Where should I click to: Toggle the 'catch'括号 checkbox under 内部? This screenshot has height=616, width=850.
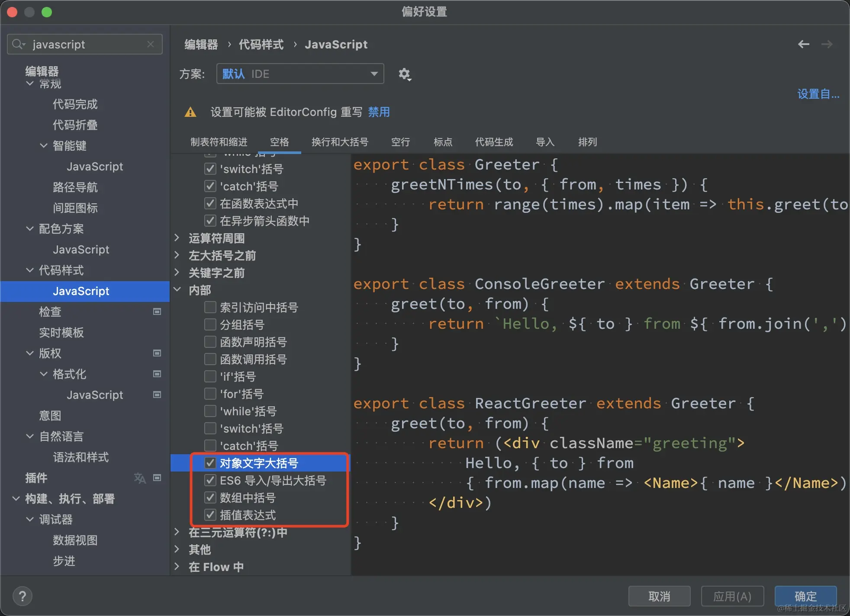(210, 446)
